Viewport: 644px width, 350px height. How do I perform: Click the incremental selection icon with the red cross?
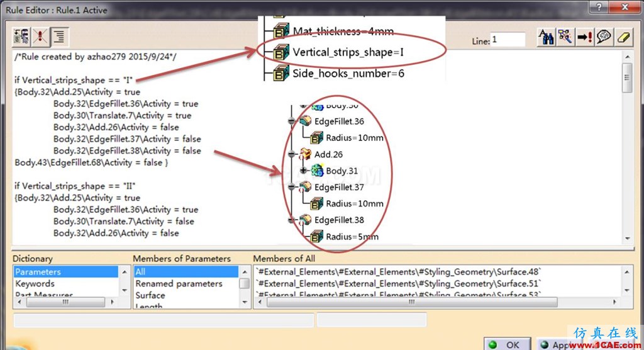tap(40, 37)
